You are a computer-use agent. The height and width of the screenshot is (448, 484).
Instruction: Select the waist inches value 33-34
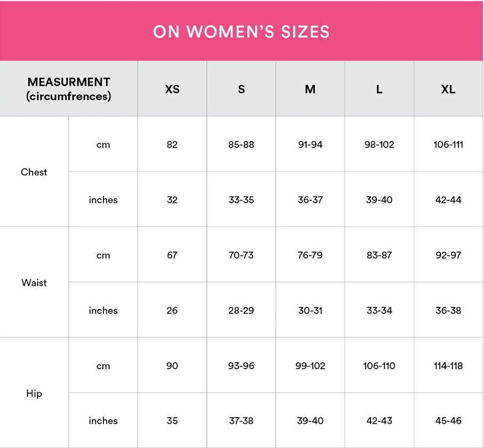380,310
